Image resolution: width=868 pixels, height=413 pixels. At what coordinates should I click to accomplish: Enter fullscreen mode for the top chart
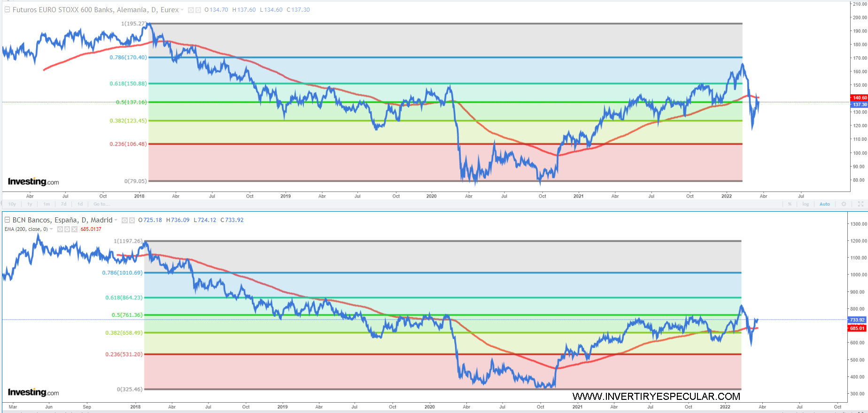point(860,204)
